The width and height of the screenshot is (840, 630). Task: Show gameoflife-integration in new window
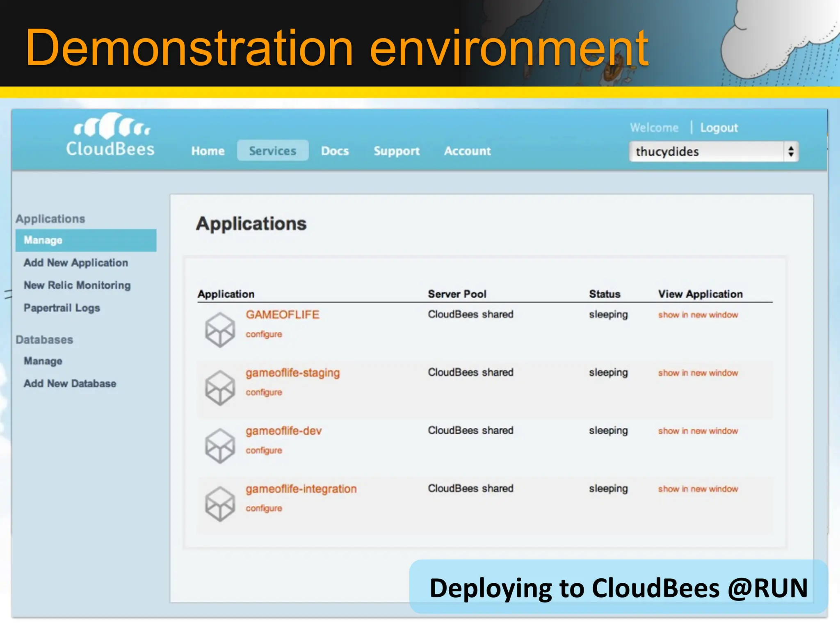point(698,489)
